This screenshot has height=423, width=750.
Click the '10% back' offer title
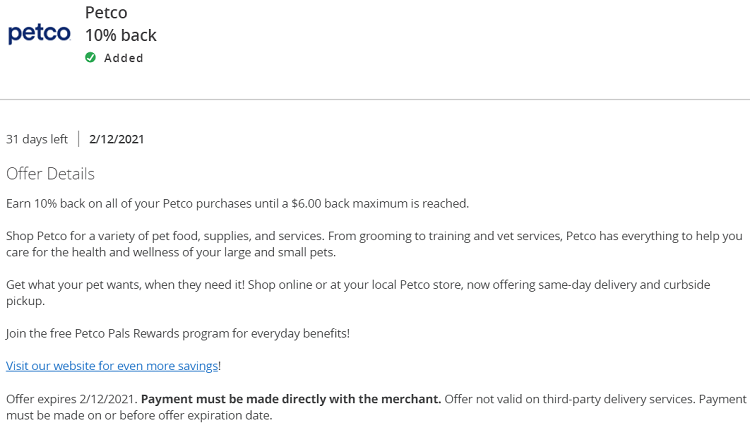click(x=121, y=35)
